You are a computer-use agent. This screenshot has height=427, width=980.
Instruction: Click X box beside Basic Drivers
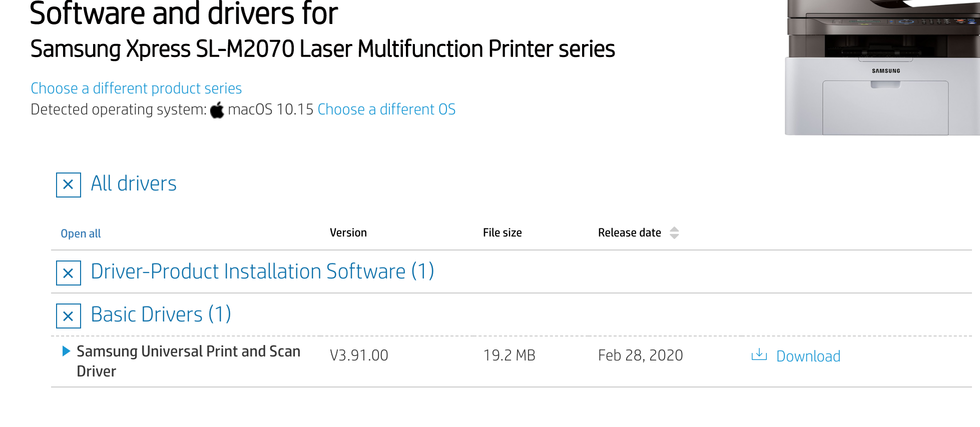69,316
